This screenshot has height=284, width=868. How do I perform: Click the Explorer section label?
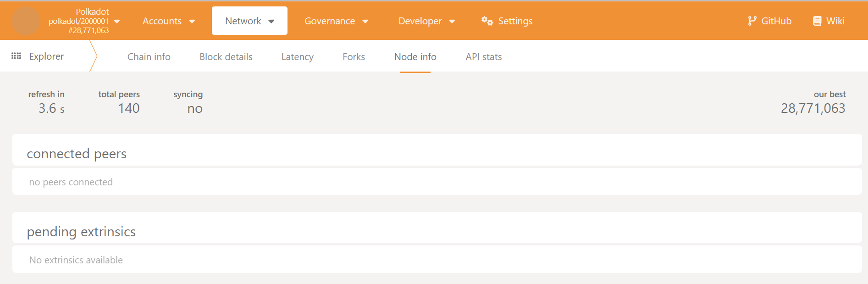coord(46,56)
